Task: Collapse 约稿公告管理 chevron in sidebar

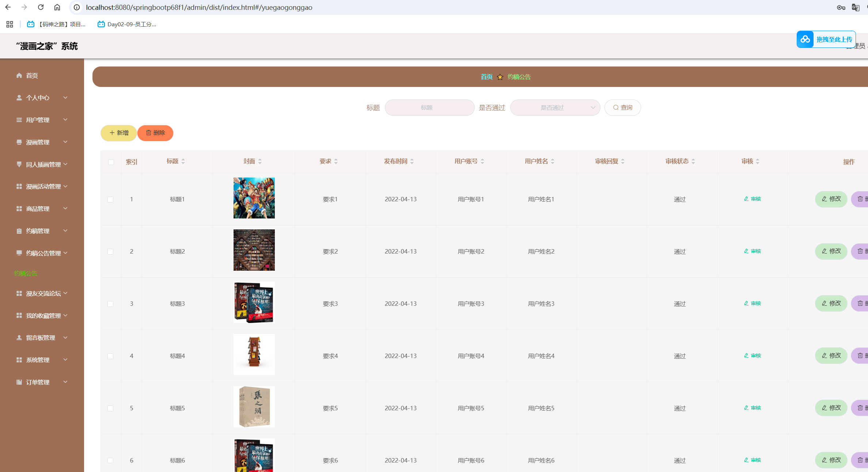Action: (65, 253)
